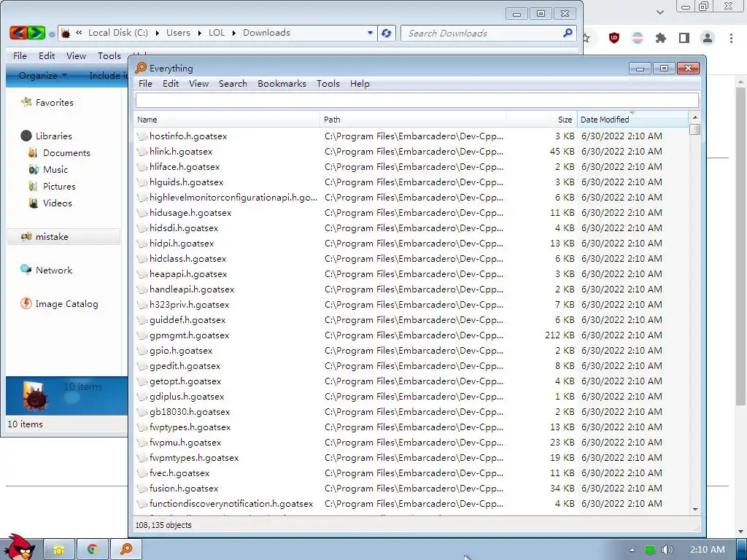Screen dimensions: 747x560
Task: Select file icon of hidclass.h.goatsex
Action: (x=142, y=259)
